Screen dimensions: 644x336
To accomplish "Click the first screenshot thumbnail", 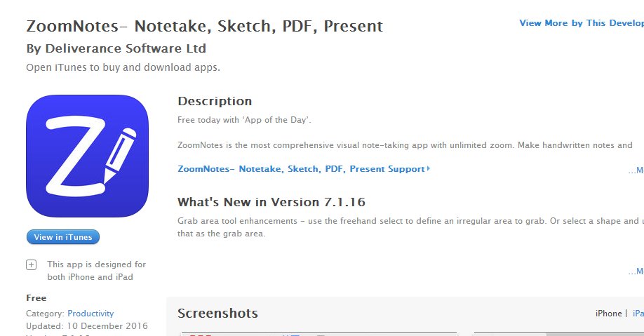I will tap(319, 334).
